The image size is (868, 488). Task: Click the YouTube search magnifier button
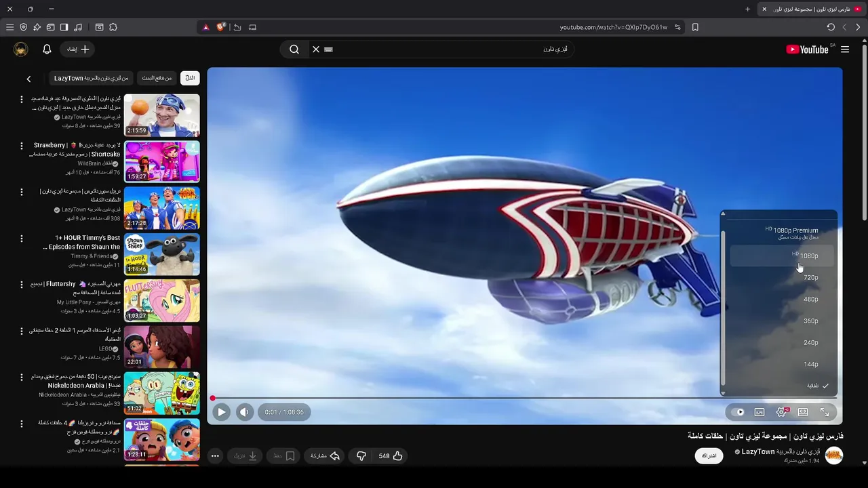coord(294,49)
